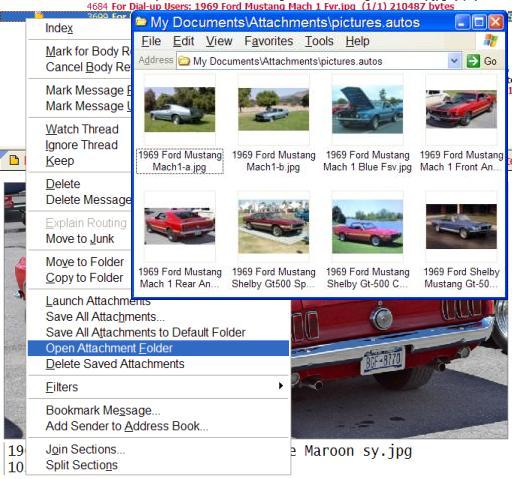Select Watch Thread in context menu

(x=82, y=129)
